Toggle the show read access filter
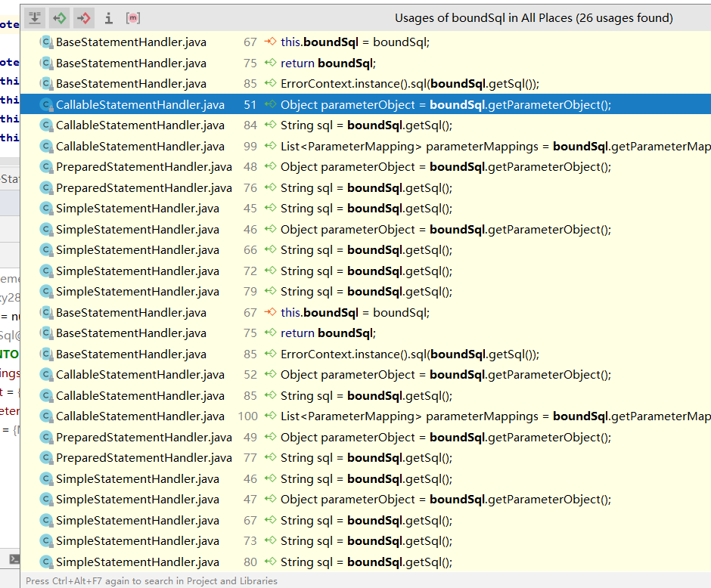Screen dimensions: 711x588 pos(60,17)
